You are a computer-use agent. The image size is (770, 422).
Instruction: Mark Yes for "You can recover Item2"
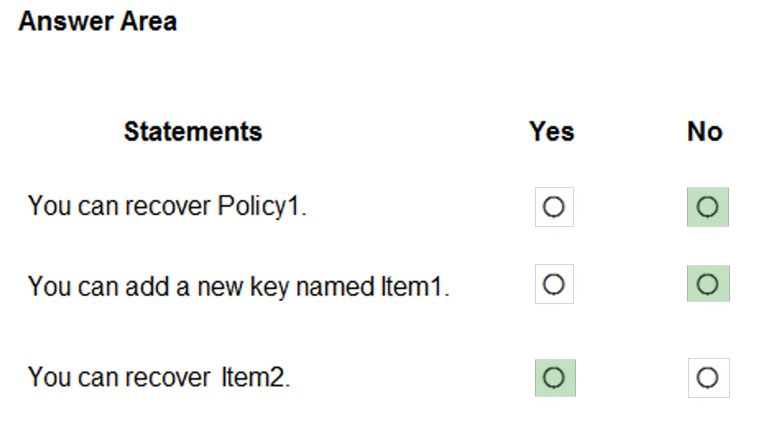click(x=554, y=378)
